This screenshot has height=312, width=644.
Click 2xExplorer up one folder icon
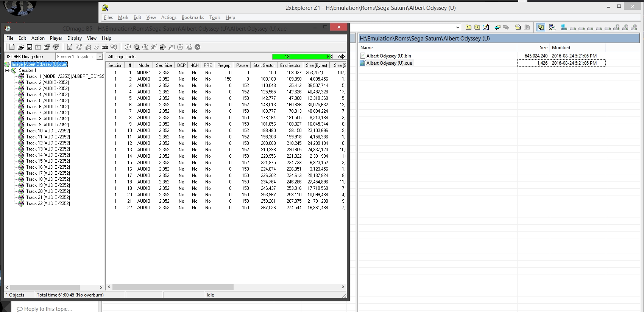pyautogui.click(x=468, y=27)
